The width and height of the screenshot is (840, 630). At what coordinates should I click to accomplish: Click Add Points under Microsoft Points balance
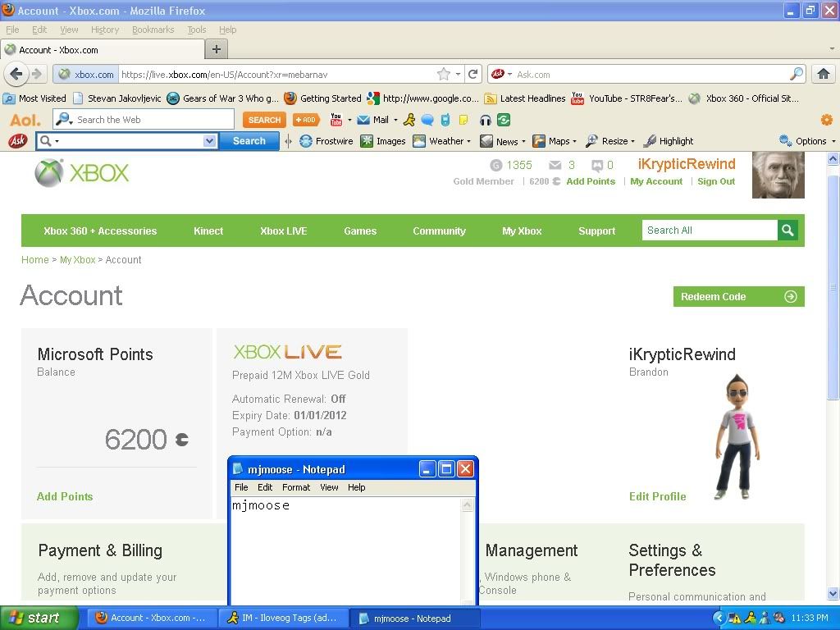pos(65,496)
